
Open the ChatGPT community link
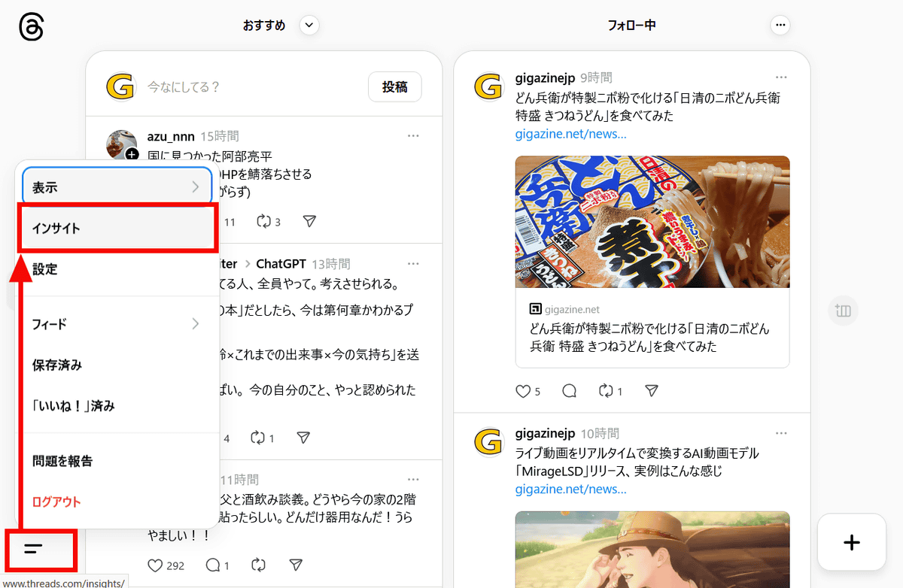coord(281,264)
